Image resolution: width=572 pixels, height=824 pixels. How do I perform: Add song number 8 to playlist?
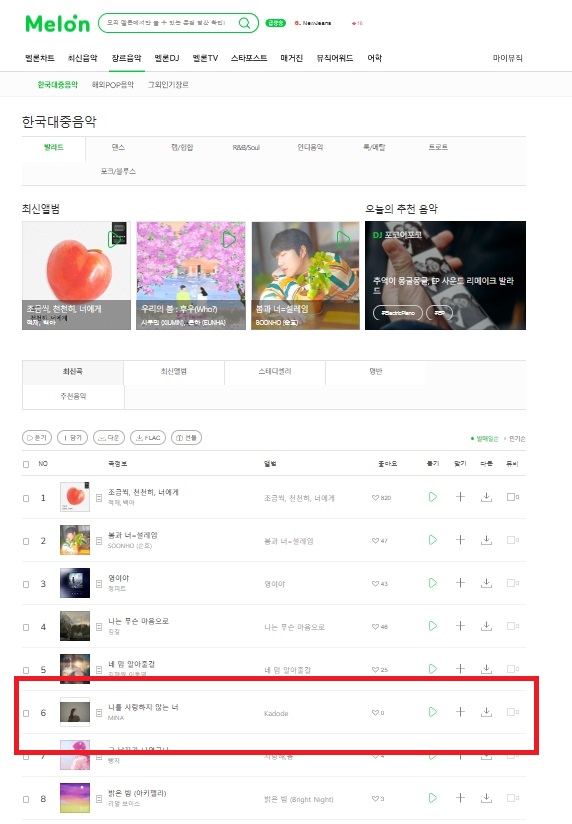[x=460, y=798]
